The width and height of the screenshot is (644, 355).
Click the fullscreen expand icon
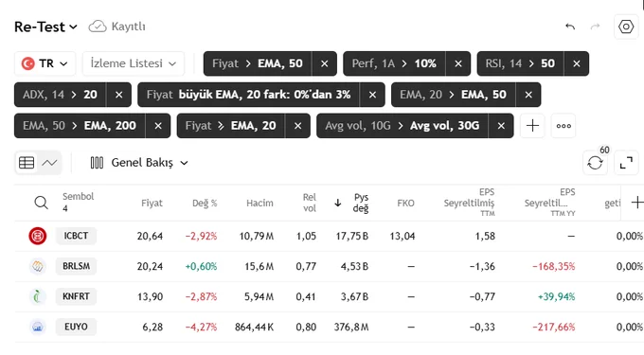(626, 163)
